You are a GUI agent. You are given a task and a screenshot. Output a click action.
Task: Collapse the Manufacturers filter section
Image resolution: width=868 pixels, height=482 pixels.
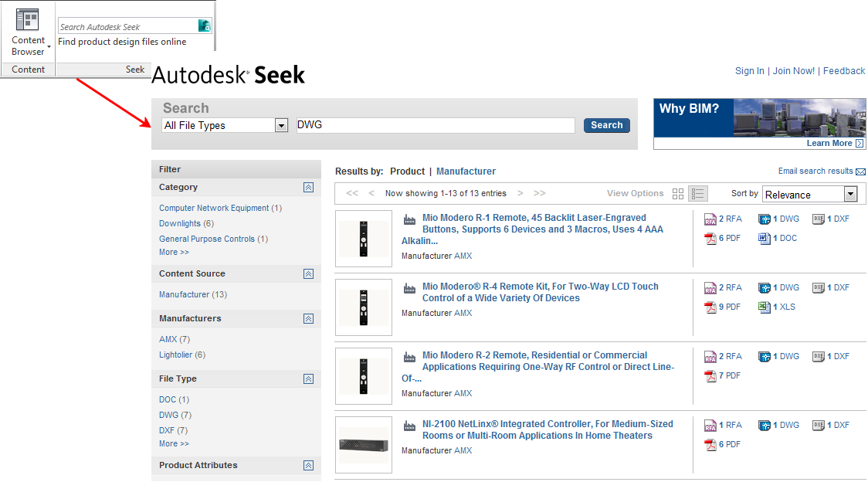click(308, 318)
